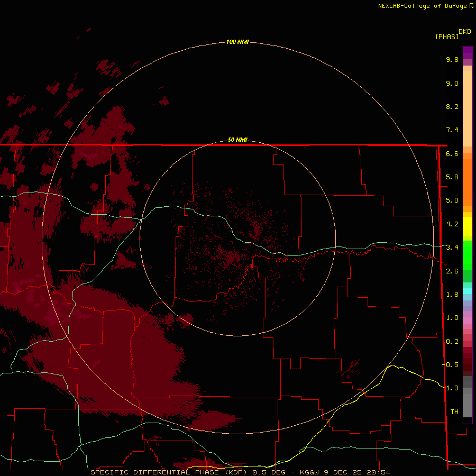Select the 5.0 scale label
Viewport: 476px width, 476px height.
452,200
